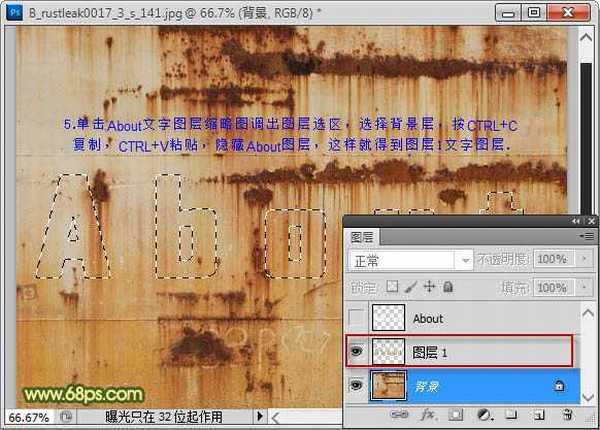The image size is (600, 430).
Task: Create new adjustment layer
Action: click(484, 415)
